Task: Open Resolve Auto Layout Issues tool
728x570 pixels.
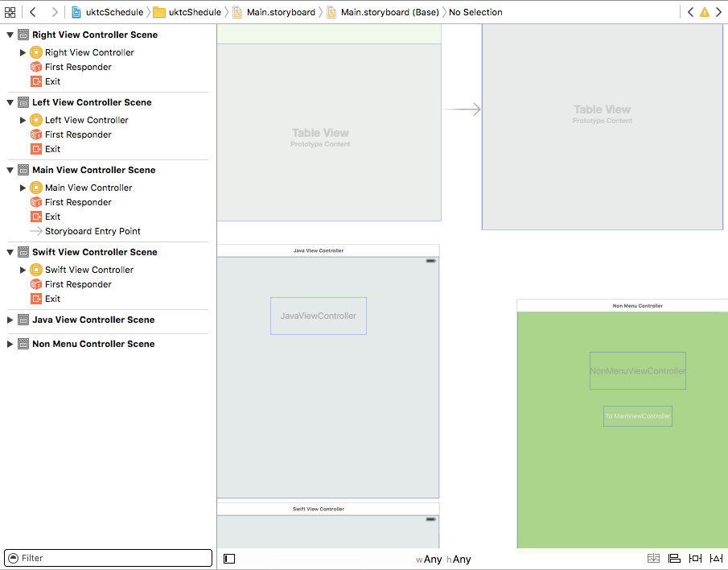Action: point(717,559)
